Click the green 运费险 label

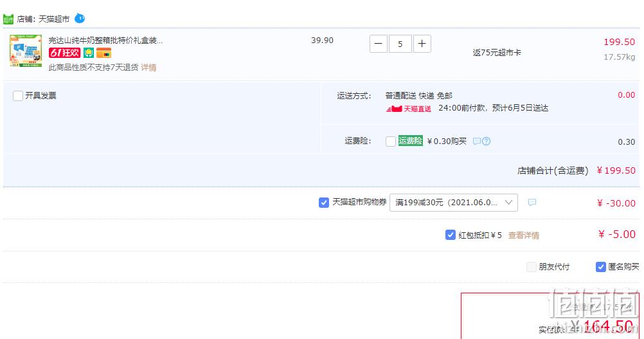pyautogui.click(x=410, y=140)
